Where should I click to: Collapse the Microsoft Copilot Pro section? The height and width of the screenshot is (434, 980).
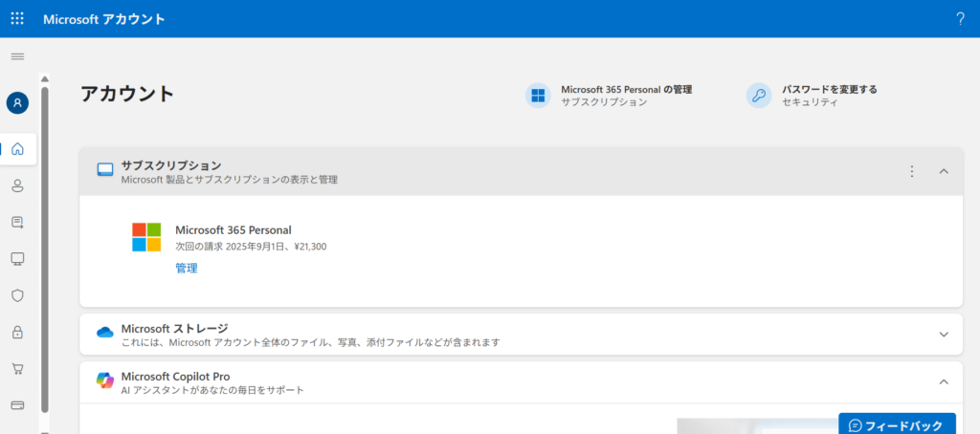point(944,381)
